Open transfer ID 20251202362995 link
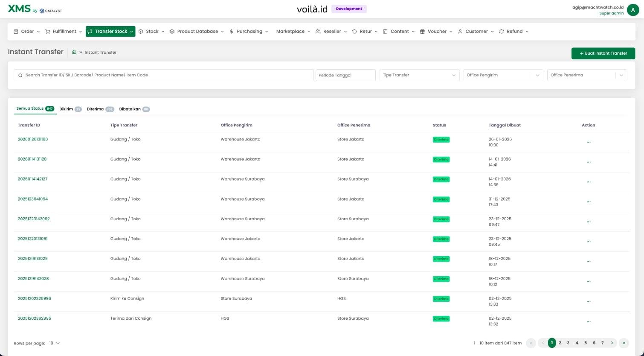 coord(35,318)
